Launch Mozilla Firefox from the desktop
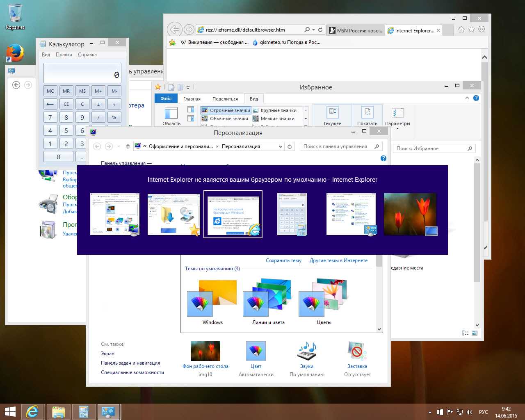Viewport: 525px width, 420px height. (x=15, y=52)
